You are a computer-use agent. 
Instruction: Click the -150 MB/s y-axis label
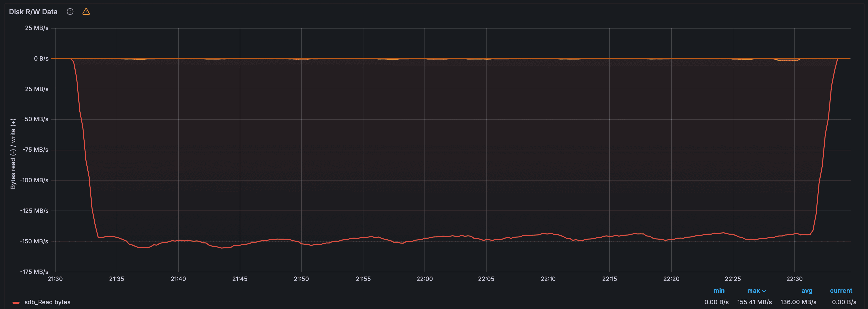[34, 241]
